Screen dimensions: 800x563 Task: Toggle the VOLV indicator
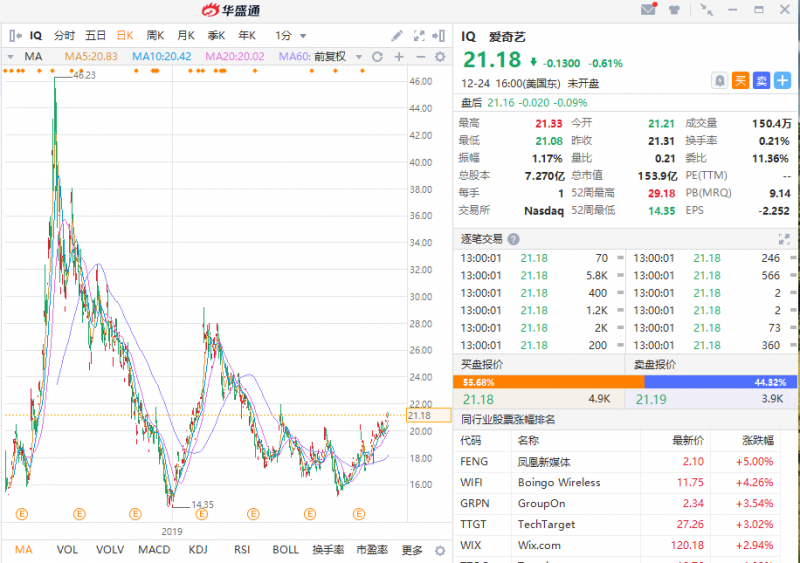point(110,550)
